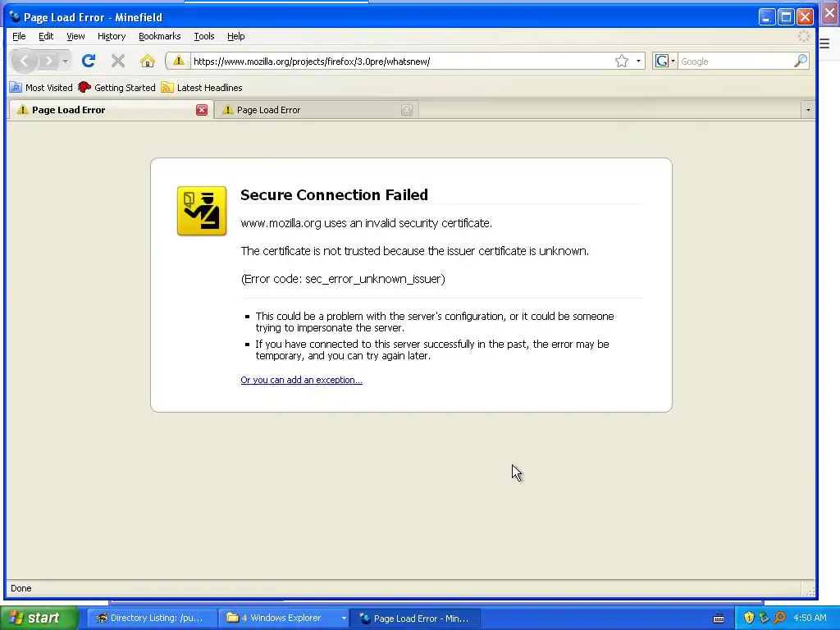Go to the Home page icon
Screen dimensions: 840x630
click(x=148, y=61)
